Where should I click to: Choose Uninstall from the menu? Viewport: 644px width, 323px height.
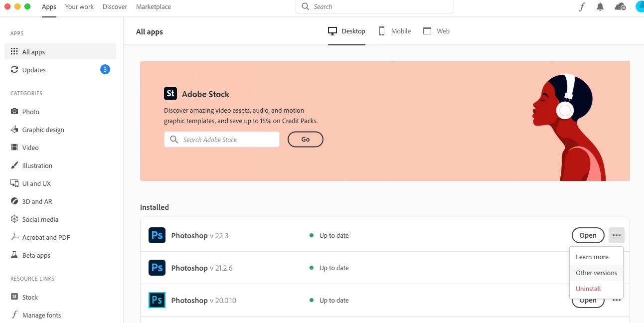(x=596, y=289)
